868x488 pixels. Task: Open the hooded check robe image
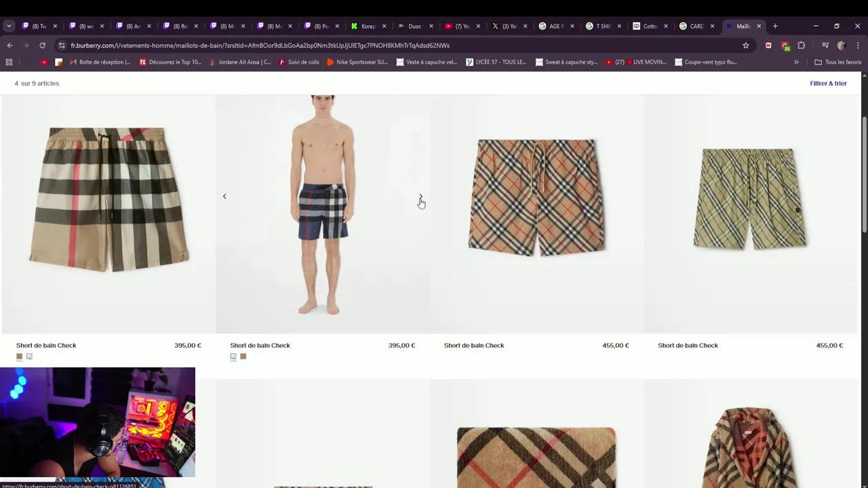(751, 434)
